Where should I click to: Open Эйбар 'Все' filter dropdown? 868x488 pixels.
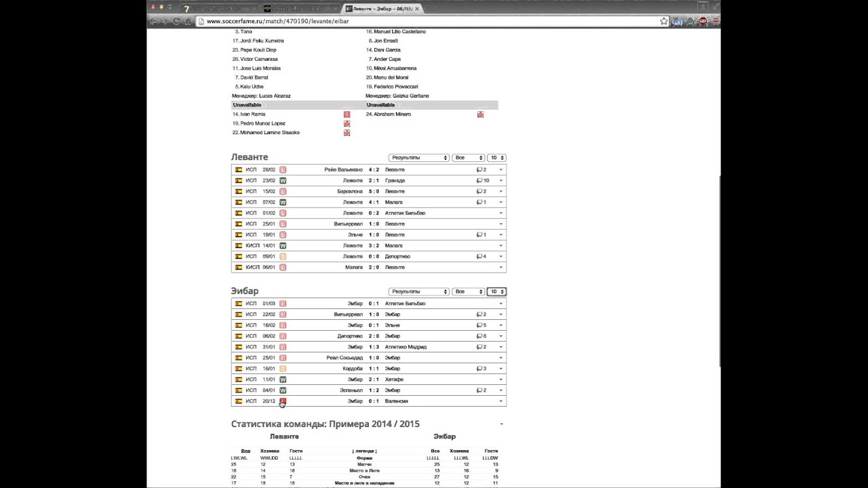click(468, 291)
